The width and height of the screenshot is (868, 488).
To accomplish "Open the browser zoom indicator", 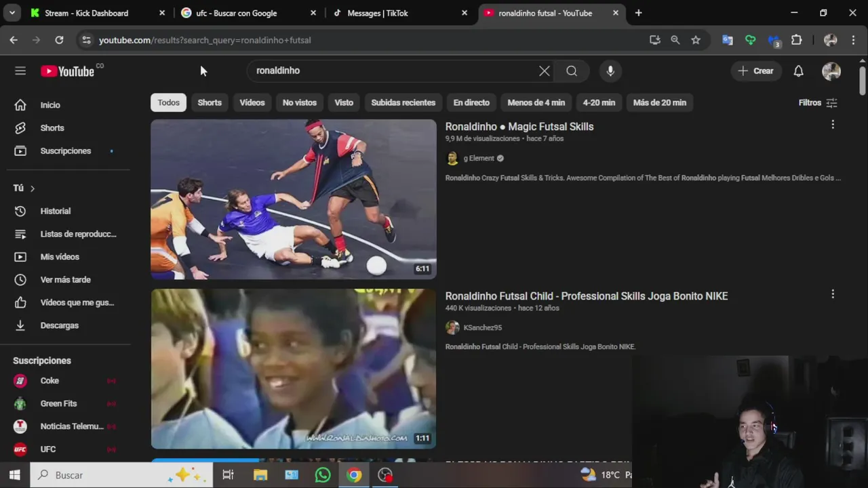I will click(x=675, y=40).
